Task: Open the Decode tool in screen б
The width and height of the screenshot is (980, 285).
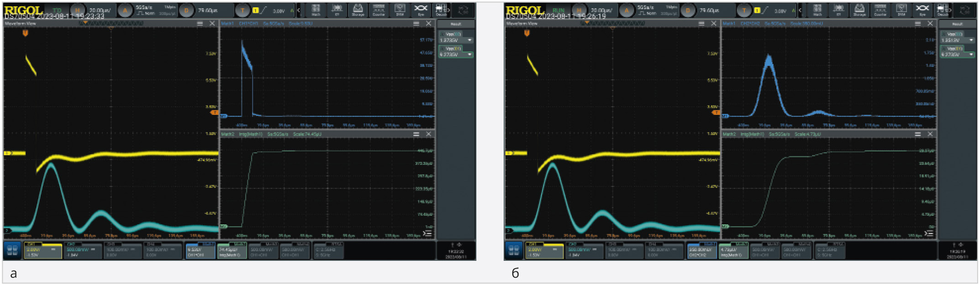Action: pos(943,10)
